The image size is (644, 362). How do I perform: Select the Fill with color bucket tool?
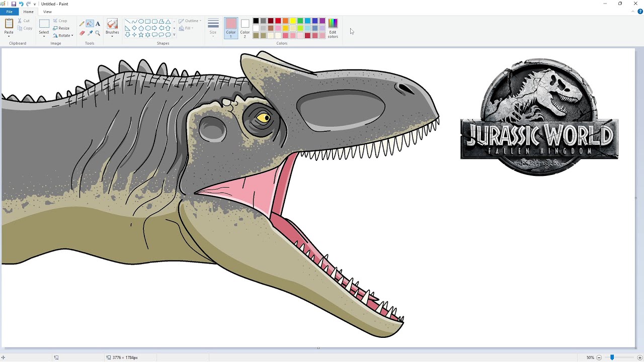point(90,24)
